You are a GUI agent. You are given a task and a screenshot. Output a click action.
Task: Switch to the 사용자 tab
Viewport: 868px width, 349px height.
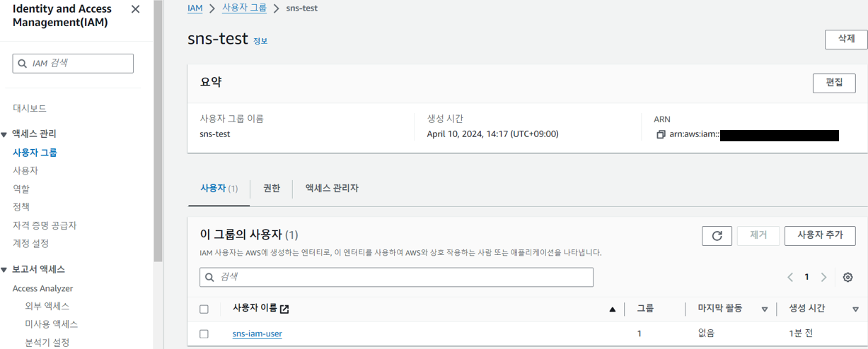click(219, 189)
